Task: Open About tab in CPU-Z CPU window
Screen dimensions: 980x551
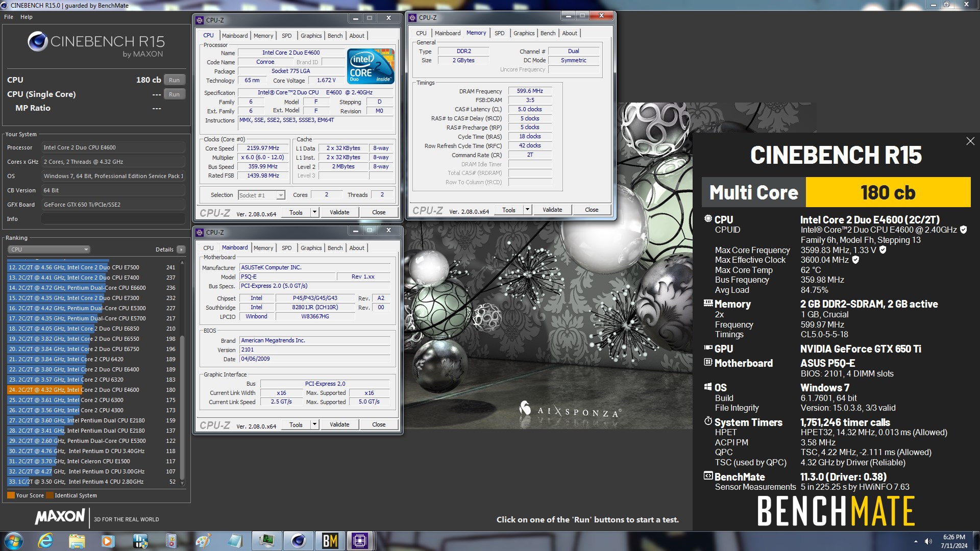Action: pos(357,36)
